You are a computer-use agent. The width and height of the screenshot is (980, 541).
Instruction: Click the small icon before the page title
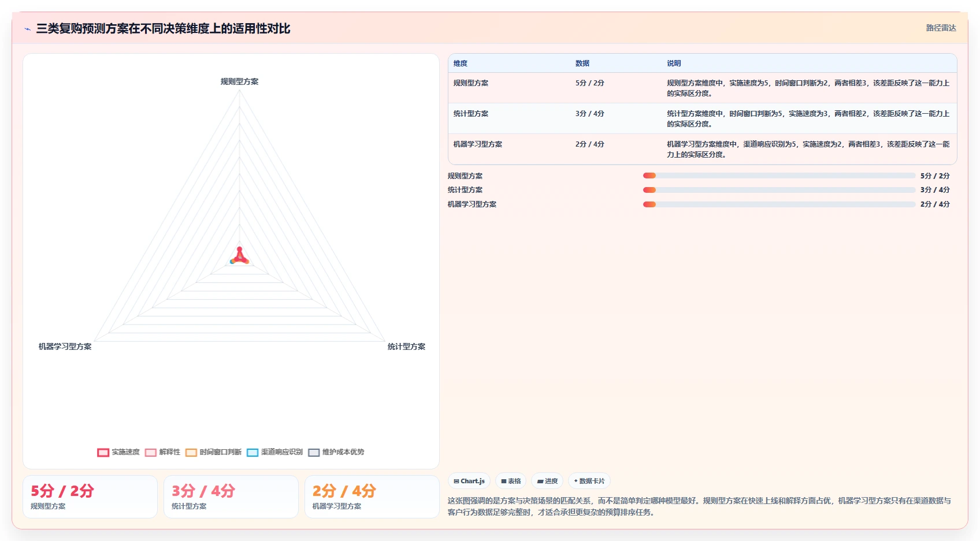tap(27, 29)
